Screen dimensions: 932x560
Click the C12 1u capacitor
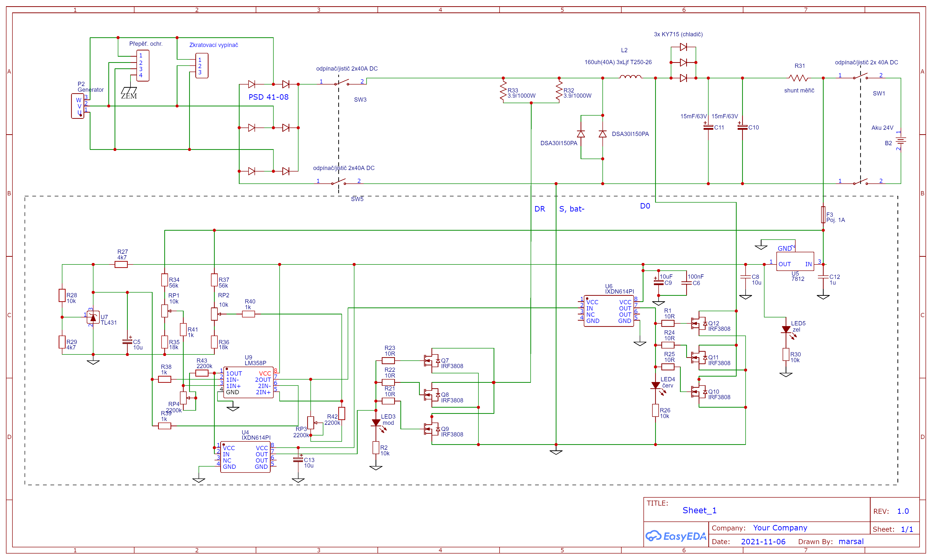(x=823, y=277)
